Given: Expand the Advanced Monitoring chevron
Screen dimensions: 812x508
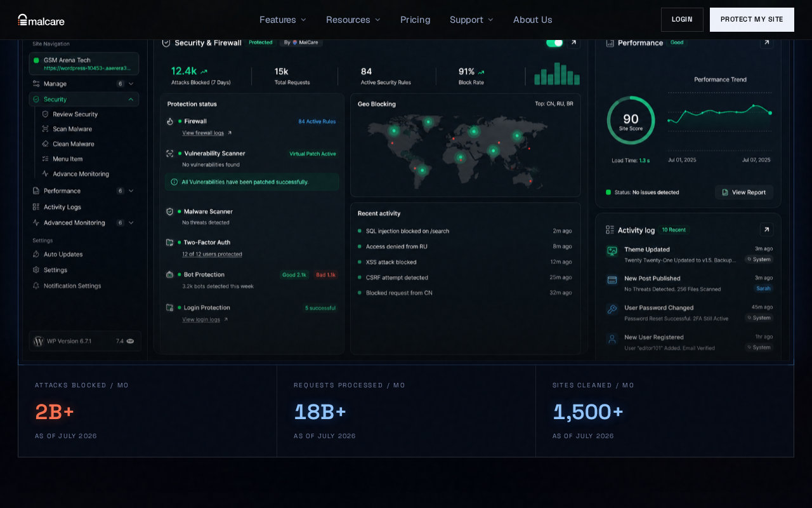Looking at the screenshot, I should (x=131, y=222).
